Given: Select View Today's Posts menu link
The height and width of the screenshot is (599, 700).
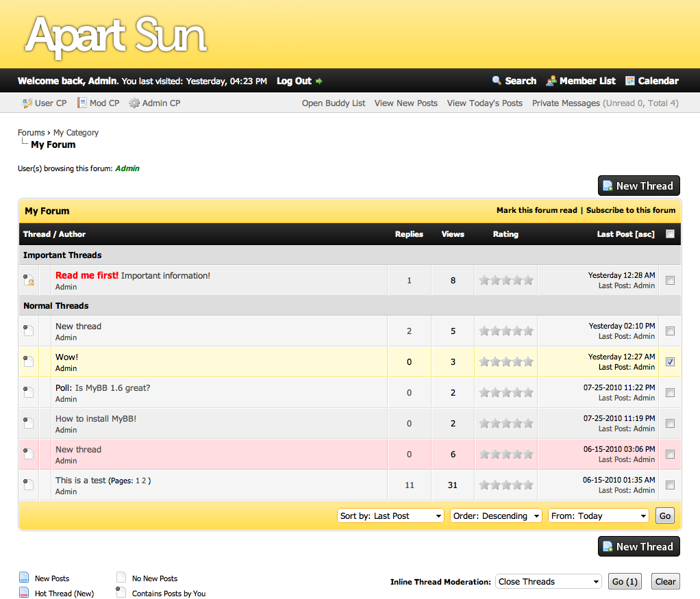Looking at the screenshot, I should click(x=484, y=103).
